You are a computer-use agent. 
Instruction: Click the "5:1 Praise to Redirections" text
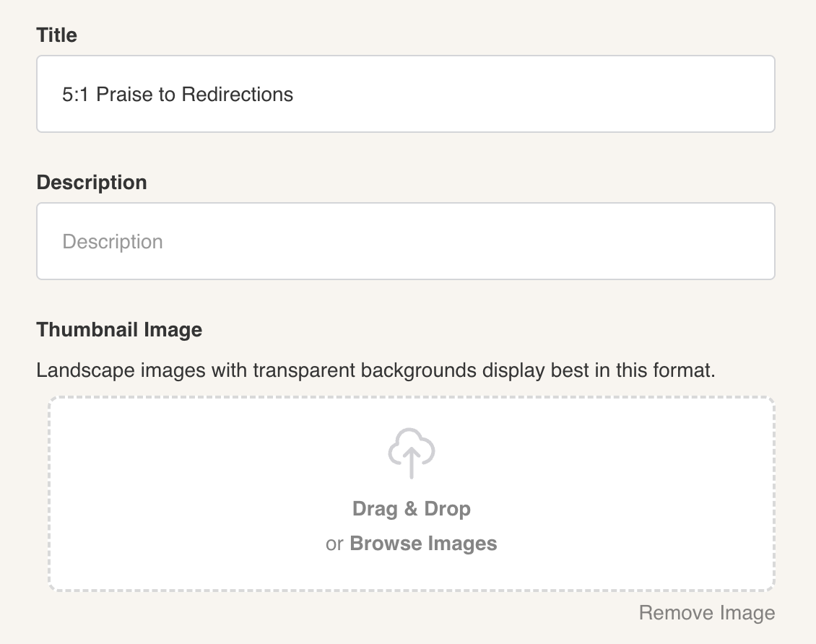tap(178, 94)
